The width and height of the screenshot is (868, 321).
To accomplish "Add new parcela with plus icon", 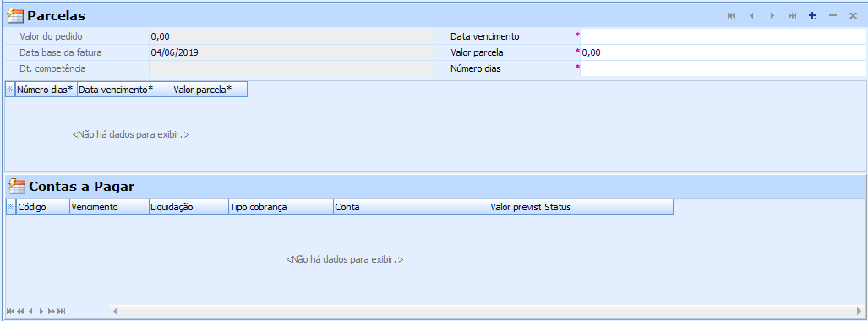I will pyautogui.click(x=813, y=16).
